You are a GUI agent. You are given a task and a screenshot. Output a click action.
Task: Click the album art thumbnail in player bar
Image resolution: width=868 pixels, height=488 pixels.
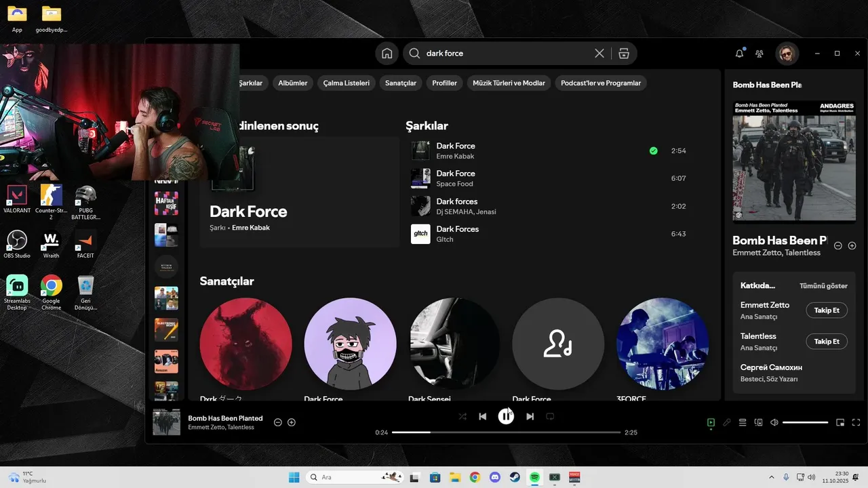(167, 422)
